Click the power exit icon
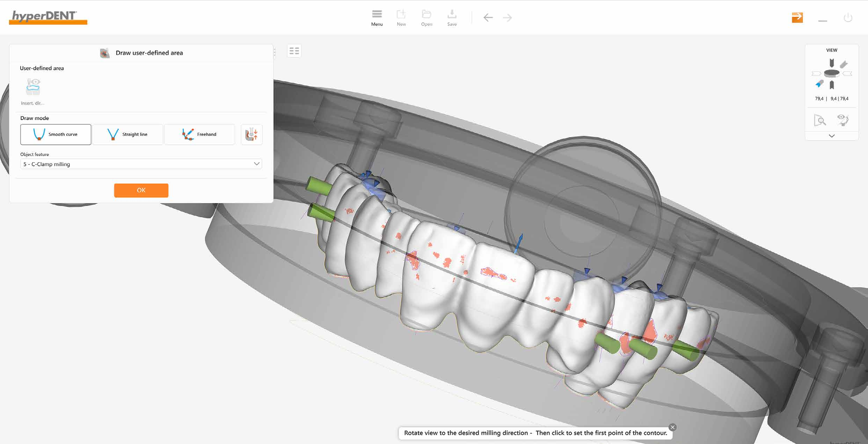 848,17
